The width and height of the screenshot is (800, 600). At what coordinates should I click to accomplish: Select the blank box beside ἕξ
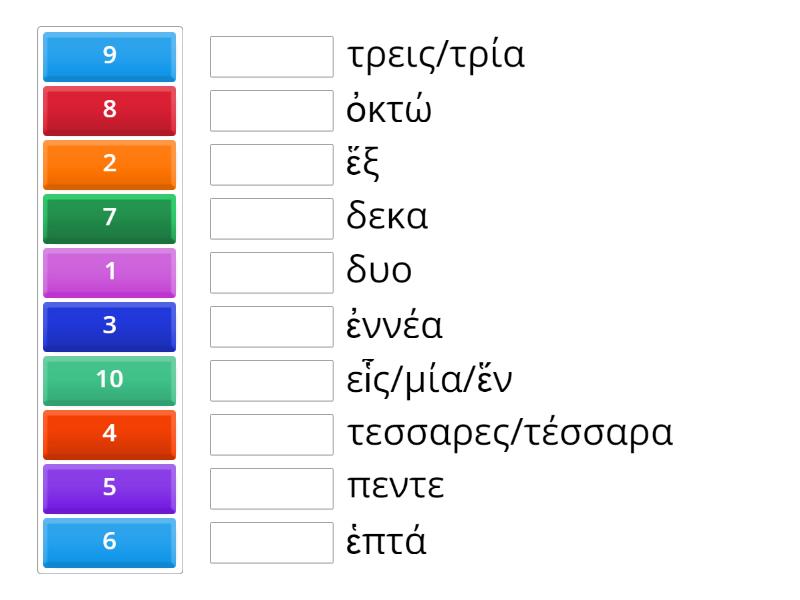272,163
